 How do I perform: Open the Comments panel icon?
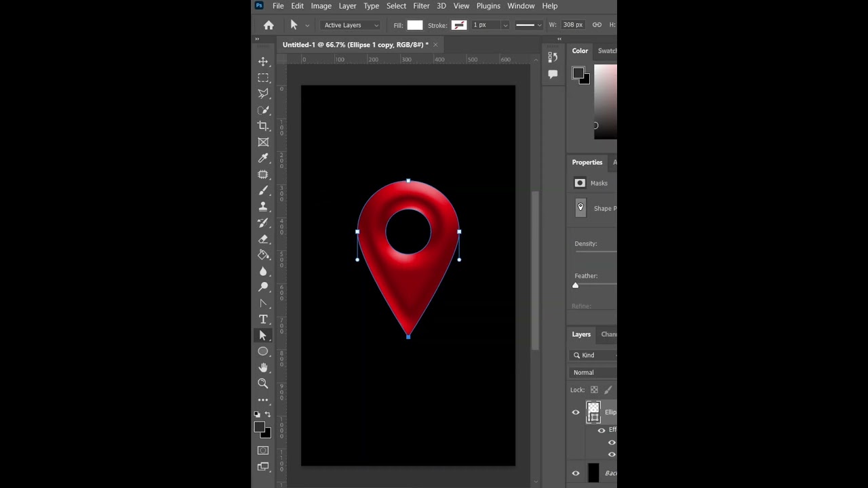(553, 74)
